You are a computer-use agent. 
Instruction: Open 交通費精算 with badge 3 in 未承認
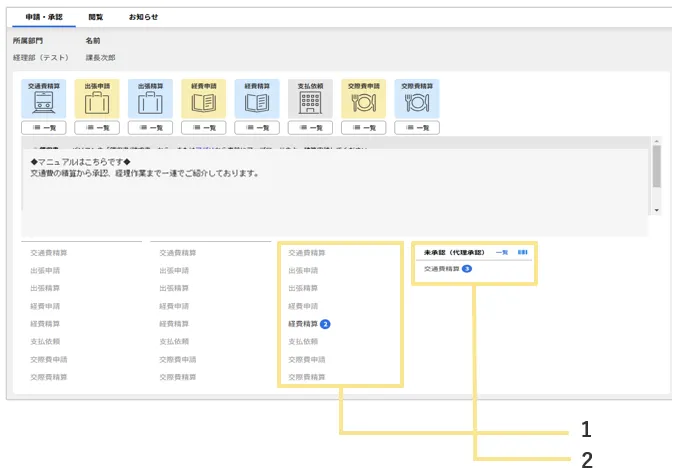click(x=441, y=269)
